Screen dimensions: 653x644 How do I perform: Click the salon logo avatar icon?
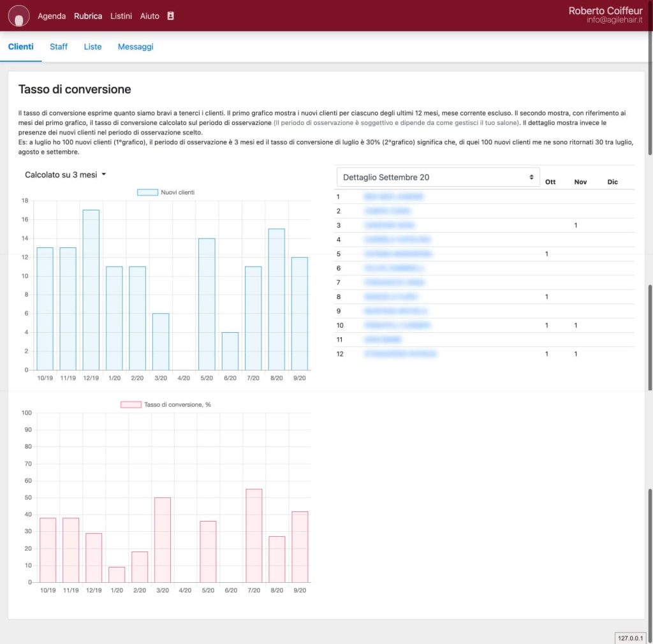pyautogui.click(x=18, y=16)
